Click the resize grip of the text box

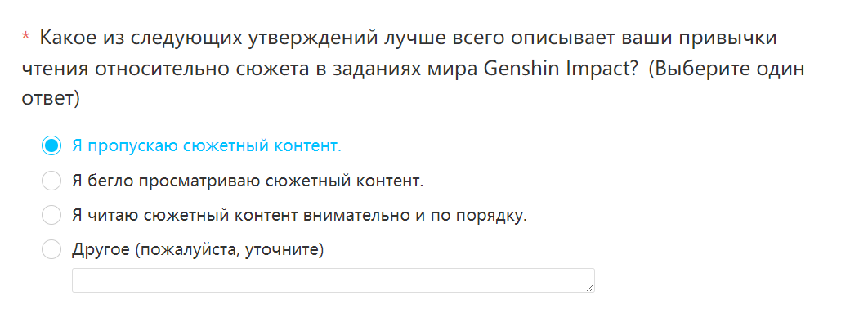pyautogui.click(x=590, y=287)
